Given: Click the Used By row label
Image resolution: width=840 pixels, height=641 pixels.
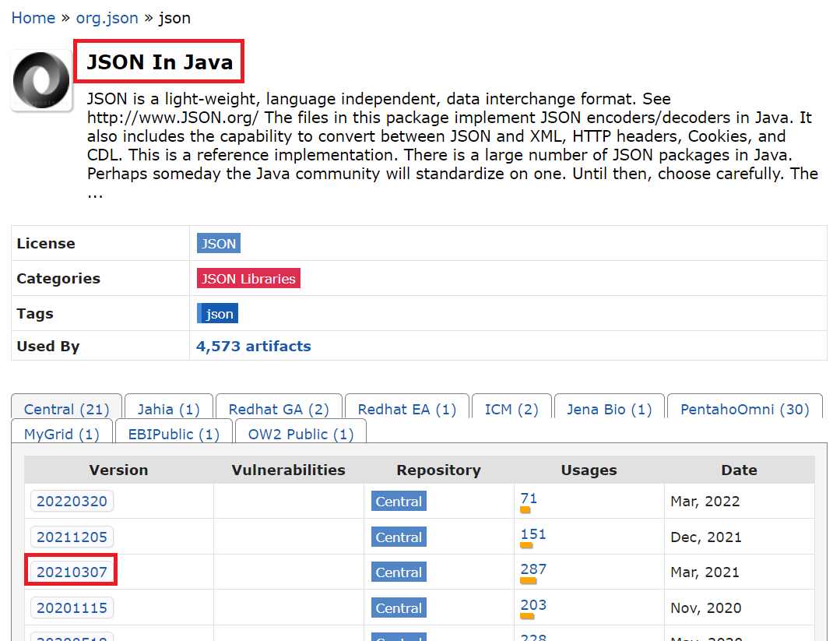Looking at the screenshot, I should [48, 347].
